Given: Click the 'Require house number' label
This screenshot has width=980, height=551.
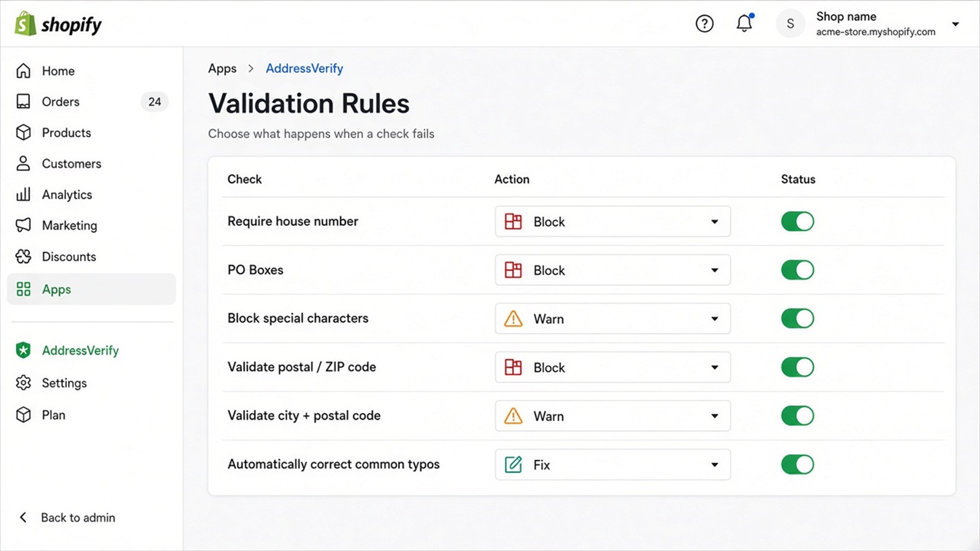Looking at the screenshot, I should pos(293,221).
